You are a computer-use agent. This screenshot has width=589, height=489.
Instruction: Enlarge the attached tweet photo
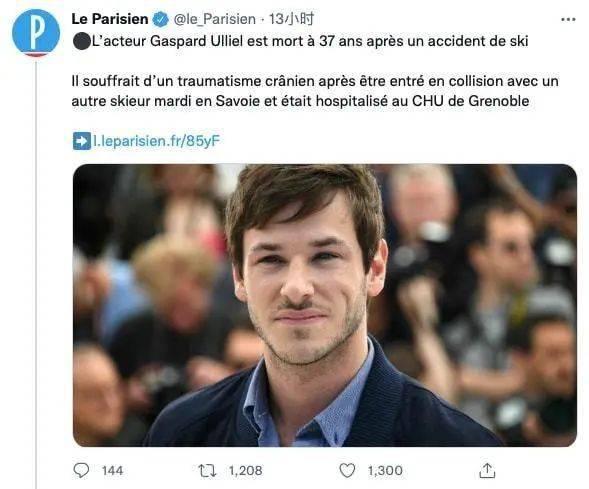click(325, 305)
